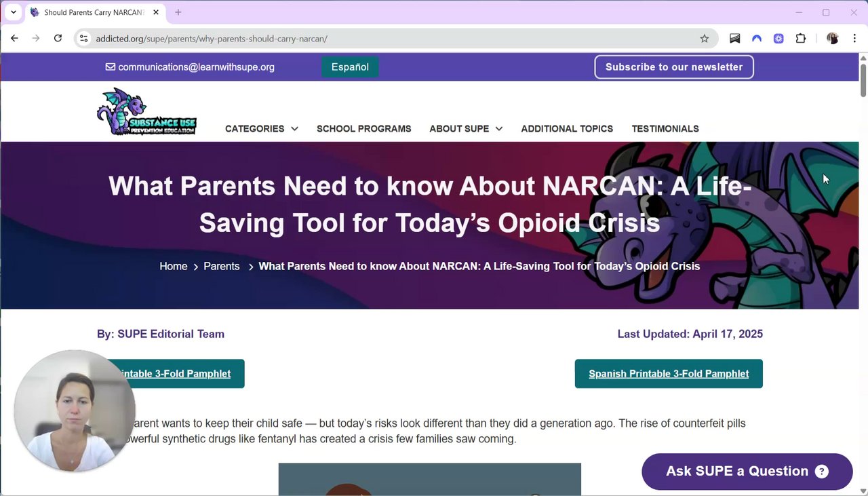Click the envelope icon beside the email
The height and width of the screenshot is (496, 868).
110,67
